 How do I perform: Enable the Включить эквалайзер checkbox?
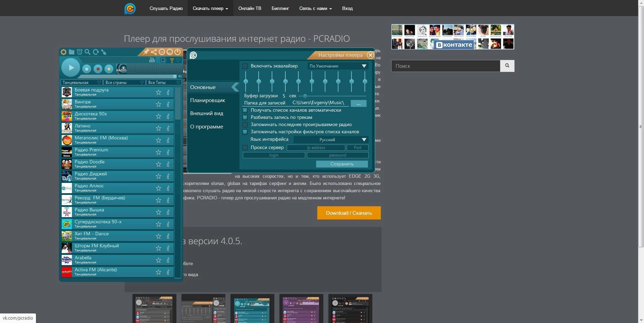245,66
